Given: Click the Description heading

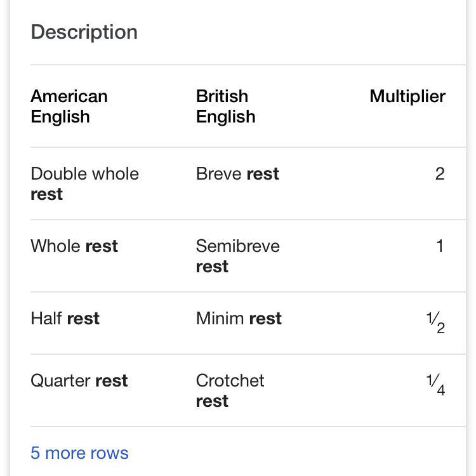Looking at the screenshot, I should tap(84, 32).
